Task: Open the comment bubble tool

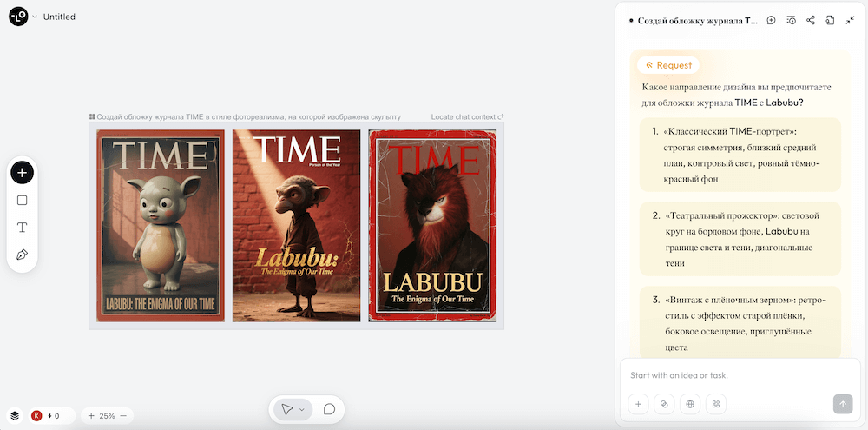Action: pyautogui.click(x=329, y=409)
